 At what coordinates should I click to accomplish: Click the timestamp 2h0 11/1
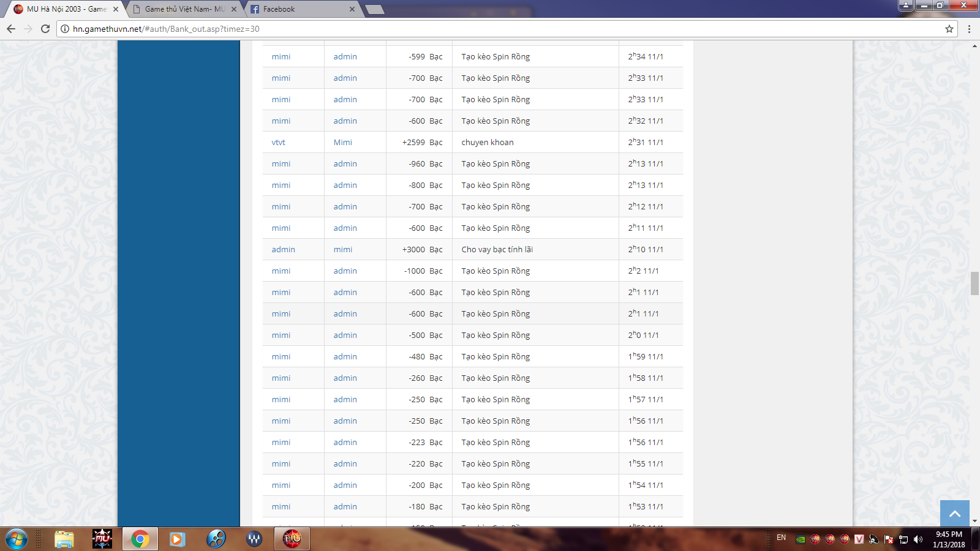point(643,335)
